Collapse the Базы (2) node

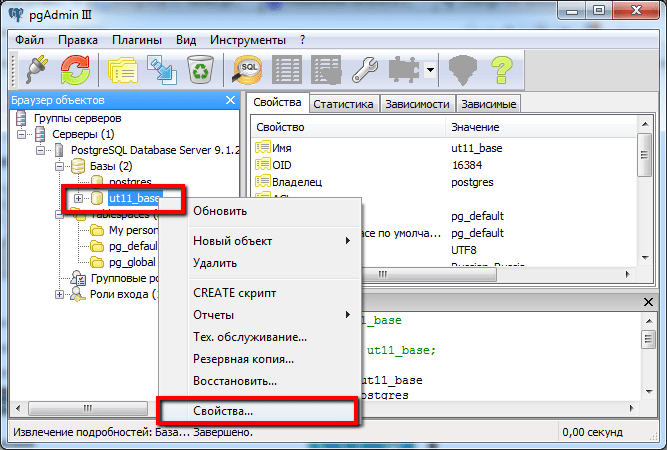tap(60, 166)
